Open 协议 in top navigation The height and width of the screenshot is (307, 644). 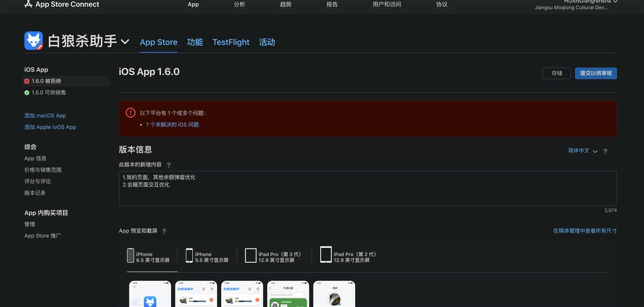coord(442,5)
